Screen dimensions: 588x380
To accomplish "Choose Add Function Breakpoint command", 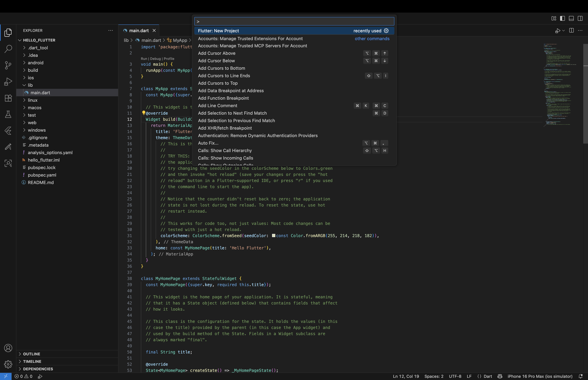I will coord(294,98).
